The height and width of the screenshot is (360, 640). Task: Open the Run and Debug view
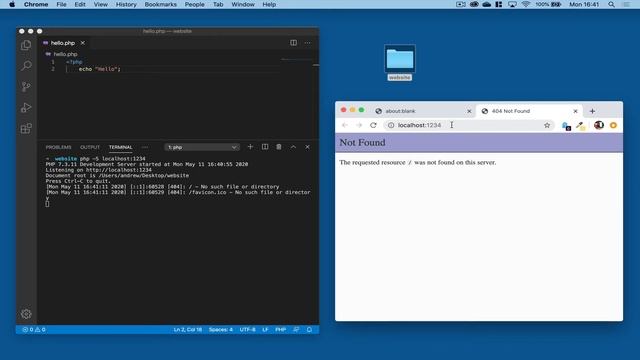pyautogui.click(x=26, y=107)
